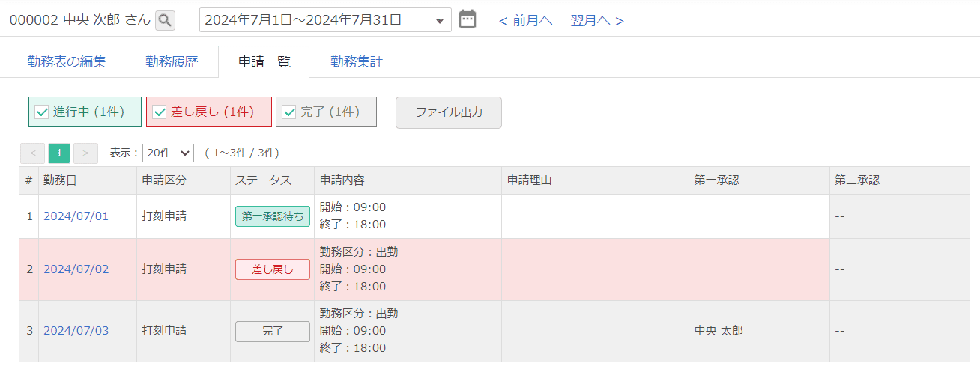Image resolution: width=980 pixels, height=369 pixels.
Task: Click the ファイル出力 button
Action: pos(448,112)
